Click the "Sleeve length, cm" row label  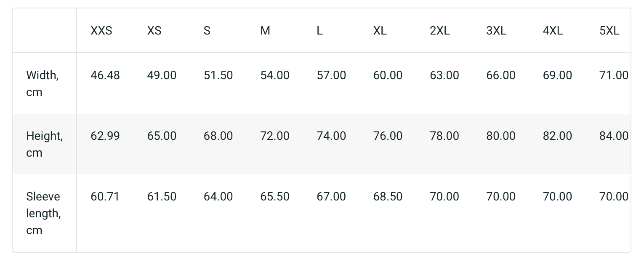pyautogui.click(x=43, y=213)
